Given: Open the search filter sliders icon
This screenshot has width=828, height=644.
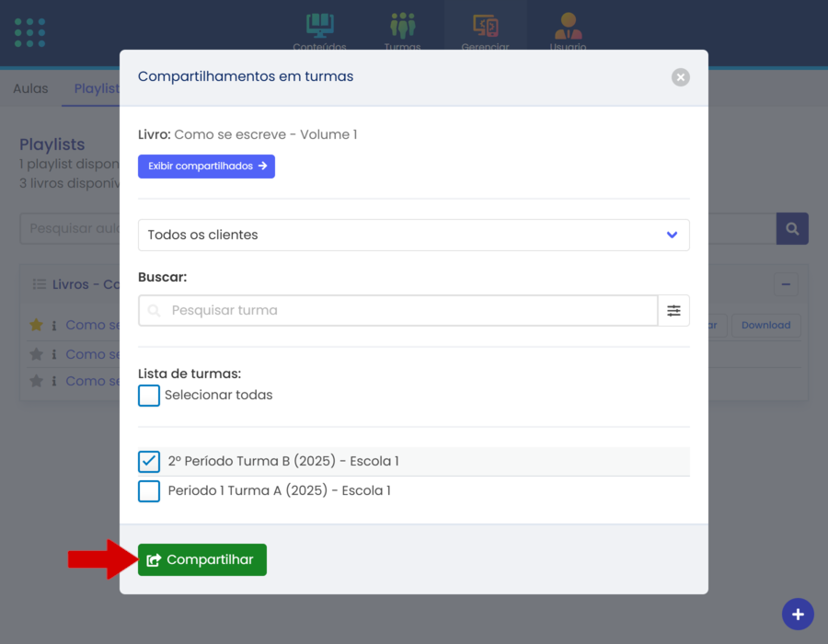Looking at the screenshot, I should tap(673, 311).
